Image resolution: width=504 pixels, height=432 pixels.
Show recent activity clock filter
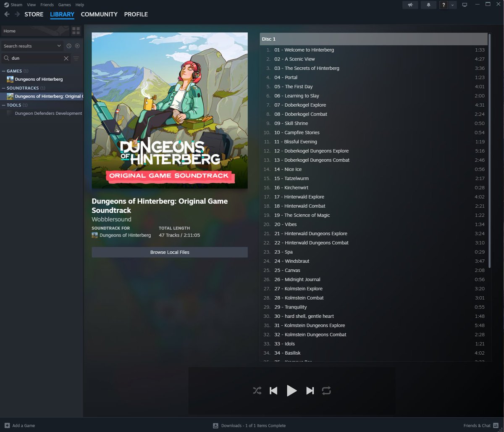[x=69, y=46]
